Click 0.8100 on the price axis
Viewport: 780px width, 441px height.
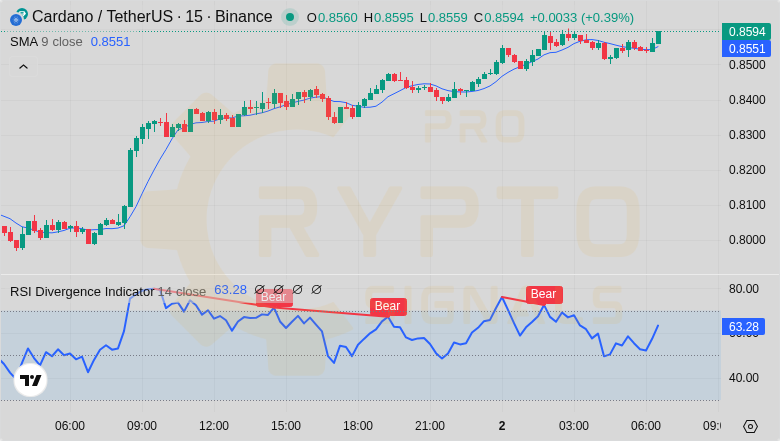pos(747,205)
